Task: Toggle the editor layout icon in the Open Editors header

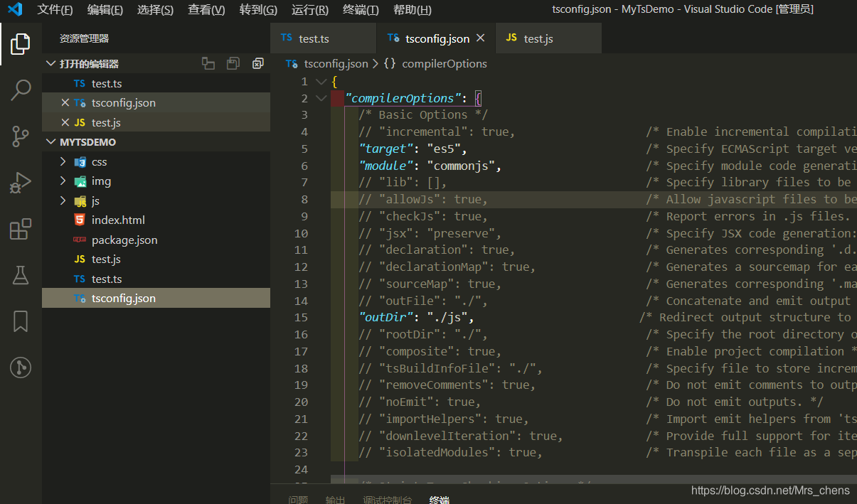Action: pos(208,64)
